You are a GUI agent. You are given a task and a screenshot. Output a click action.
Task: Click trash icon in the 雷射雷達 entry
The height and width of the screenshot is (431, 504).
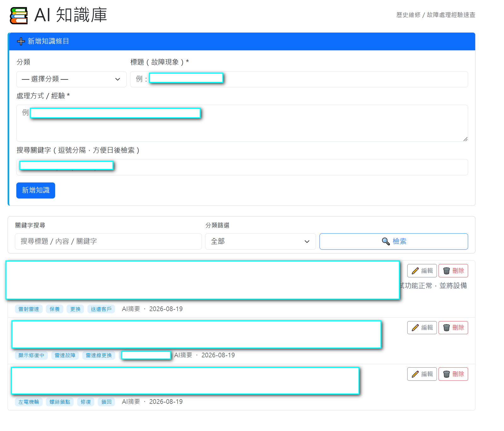point(446,271)
